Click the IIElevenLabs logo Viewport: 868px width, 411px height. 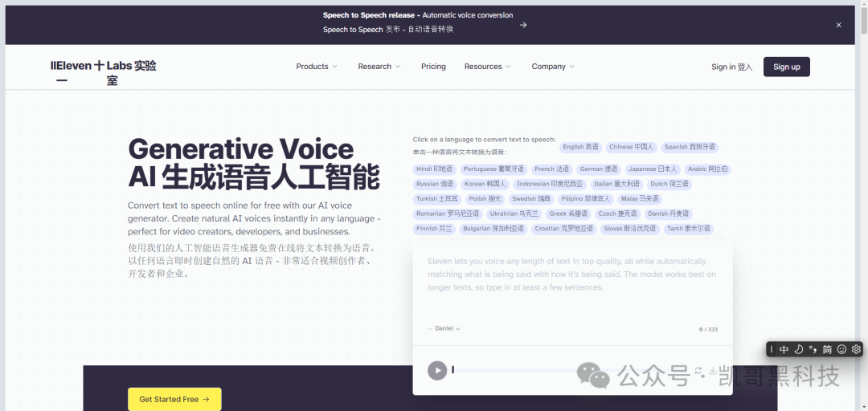[x=104, y=73]
